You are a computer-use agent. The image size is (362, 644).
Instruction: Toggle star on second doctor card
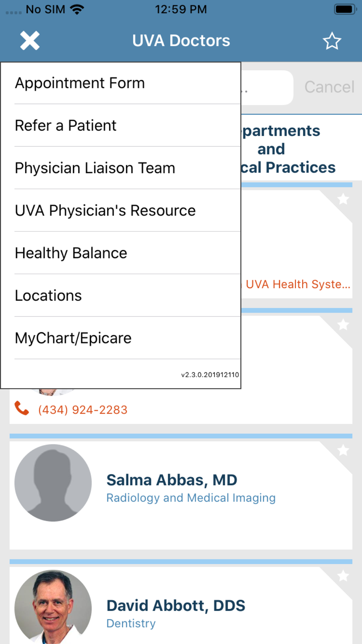pyautogui.click(x=343, y=325)
